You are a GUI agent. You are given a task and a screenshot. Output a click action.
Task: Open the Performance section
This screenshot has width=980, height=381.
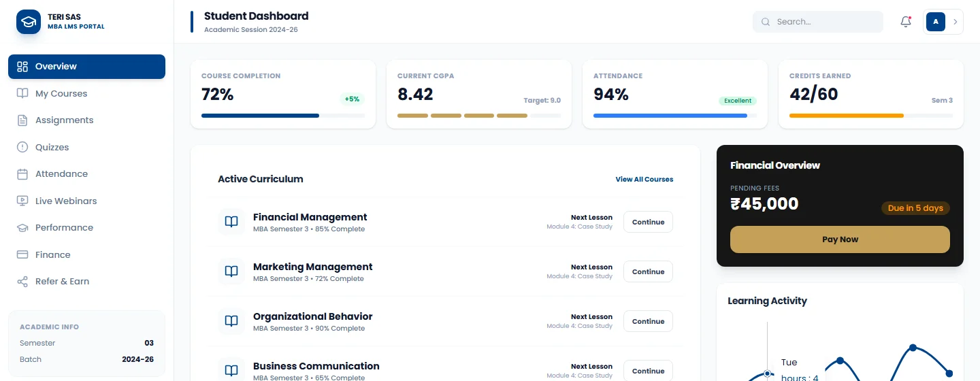click(86, 228)
